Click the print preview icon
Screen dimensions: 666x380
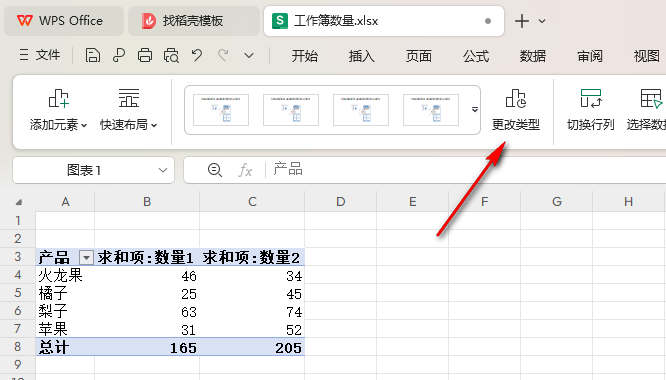pyautogui.click(x=171, y=55)
